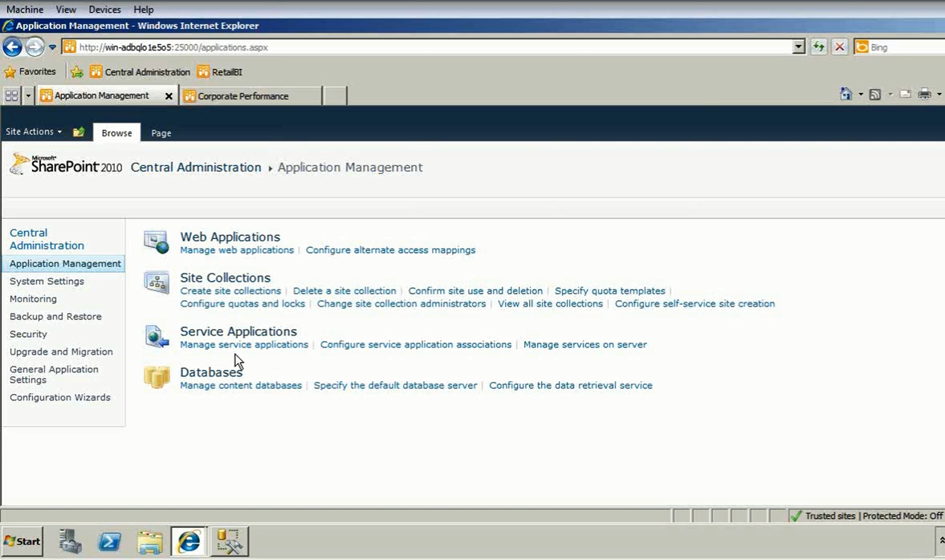Open the Home page via home icon
This screenshot has width=945, height=560.
point(845,94)
